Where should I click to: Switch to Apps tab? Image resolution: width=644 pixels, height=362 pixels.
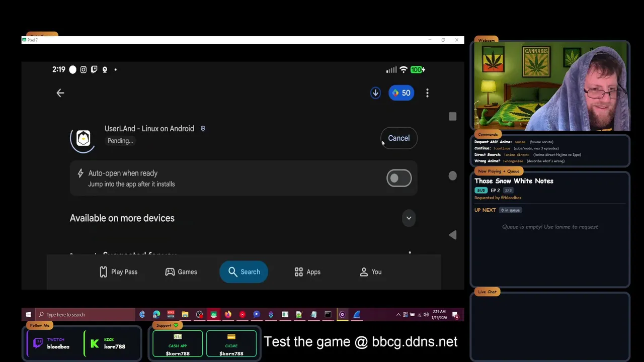[x=307, y=272]
